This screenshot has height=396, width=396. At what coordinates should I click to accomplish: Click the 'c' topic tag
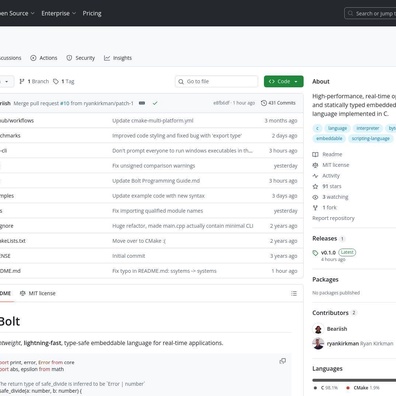tap(317, 128)
